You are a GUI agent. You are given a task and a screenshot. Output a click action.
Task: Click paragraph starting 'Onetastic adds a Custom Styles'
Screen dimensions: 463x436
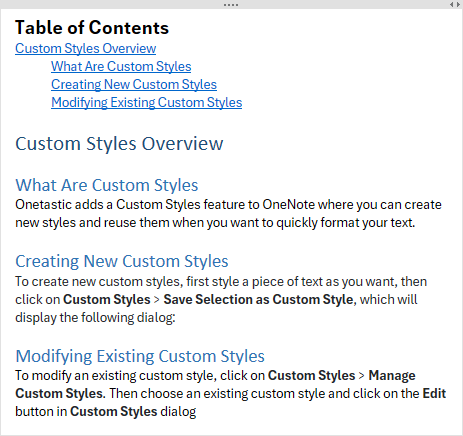click(228, 214)
